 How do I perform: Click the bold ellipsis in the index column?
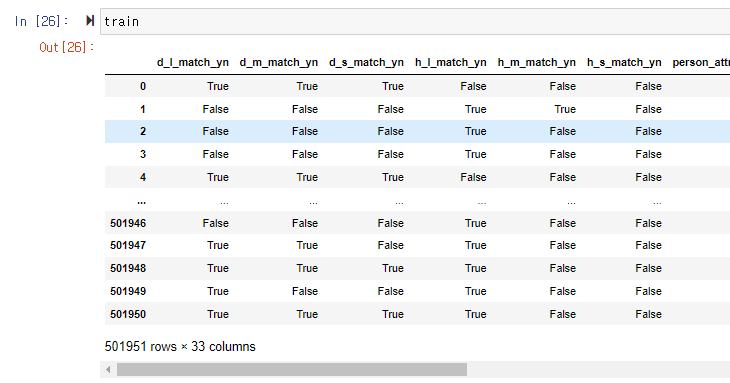pyautogui.click(x=142, y=202)
